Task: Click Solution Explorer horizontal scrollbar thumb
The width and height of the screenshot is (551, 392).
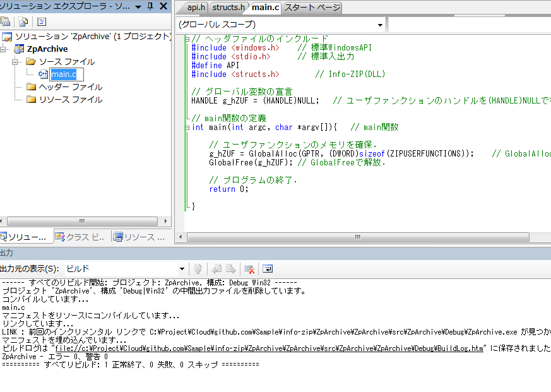Action: pyautogui.click(x=82, y=221)
